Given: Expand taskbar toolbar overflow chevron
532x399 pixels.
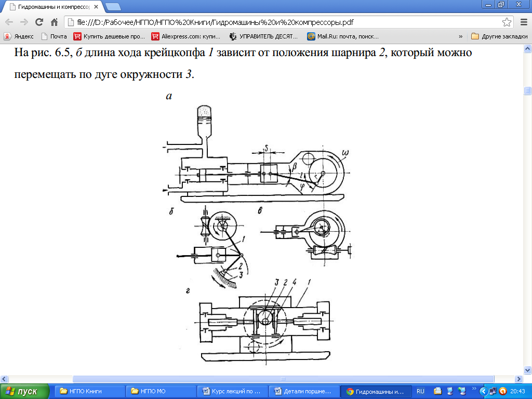Looking at the screenshot, I should (x=474, y=389).
